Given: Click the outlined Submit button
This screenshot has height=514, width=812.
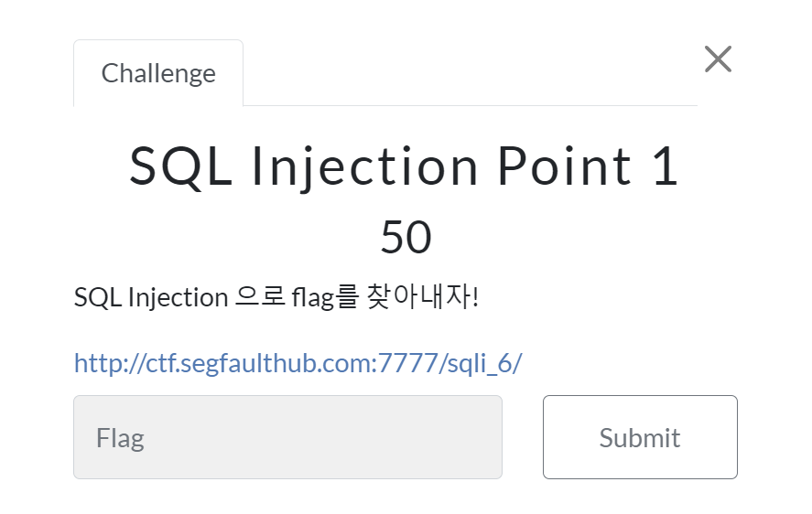Looking at the screenshot, I should tap(640, 437).
